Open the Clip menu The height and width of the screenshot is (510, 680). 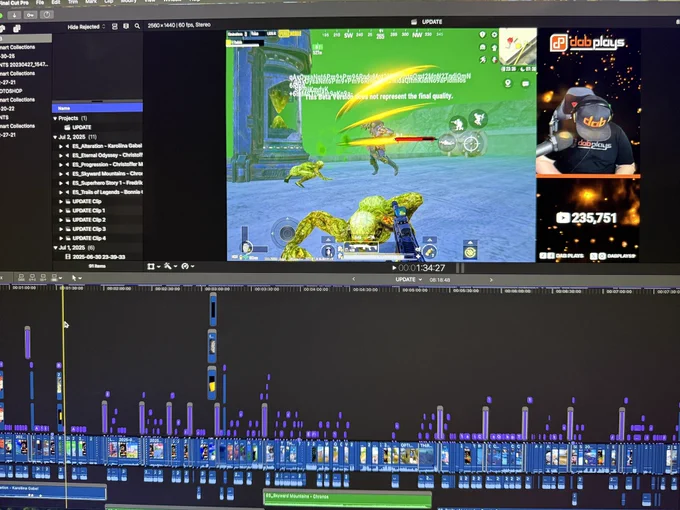coord(108,2)
